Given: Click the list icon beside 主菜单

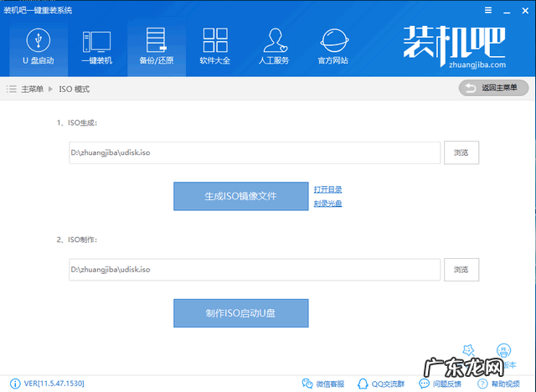Looking at the screenshot, I should [11, 89].
